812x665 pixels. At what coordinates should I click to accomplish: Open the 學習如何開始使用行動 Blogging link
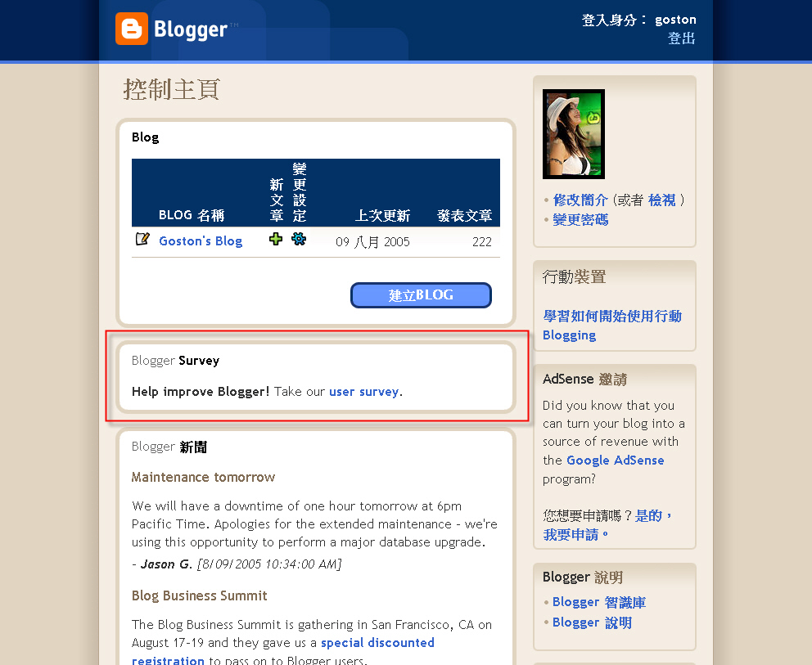click(612, 326)
